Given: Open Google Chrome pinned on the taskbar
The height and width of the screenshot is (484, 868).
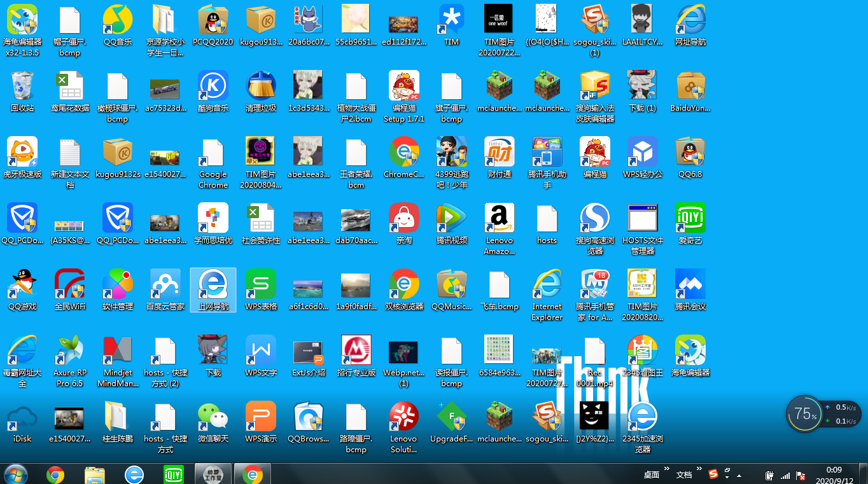Looking at the screenshot, I should point(55,474).
